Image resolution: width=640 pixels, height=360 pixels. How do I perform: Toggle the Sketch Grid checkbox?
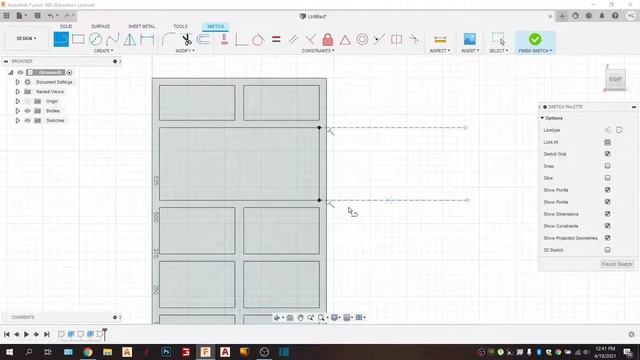click(x=607, y=154)
